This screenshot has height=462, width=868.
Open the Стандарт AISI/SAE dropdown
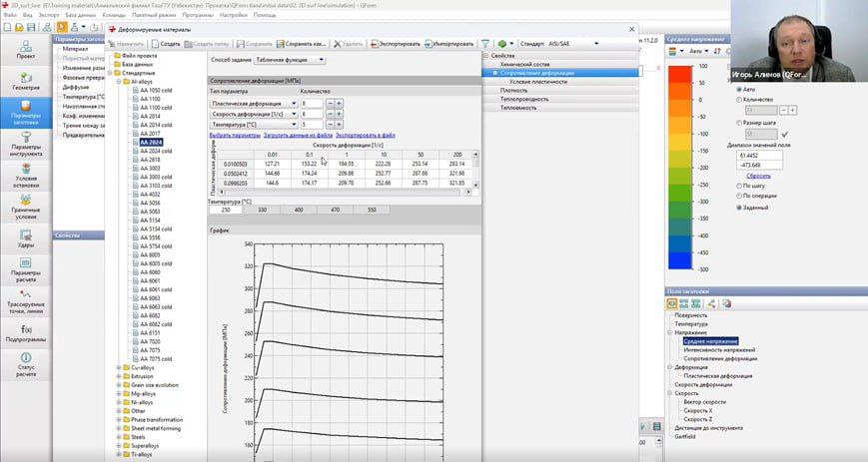[x=597, y=44]
